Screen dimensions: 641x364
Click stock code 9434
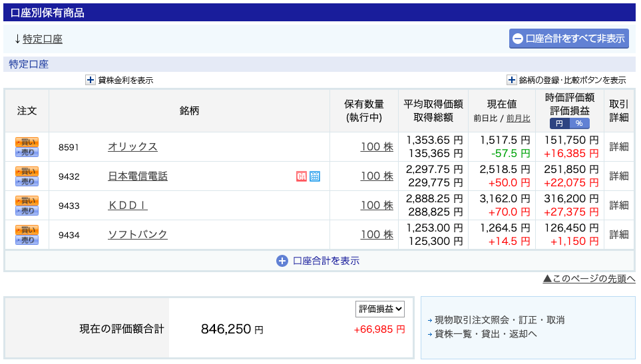pyautogui.click(x=69, y=236)
